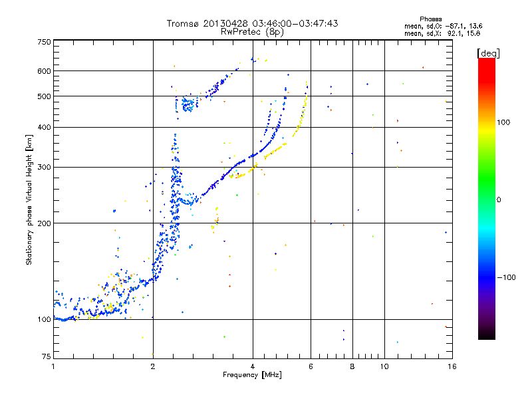The width and height of the screenshot is (532, 399).
Task: Click the Frequency [MHz] axis label
Action: point(252,376)
